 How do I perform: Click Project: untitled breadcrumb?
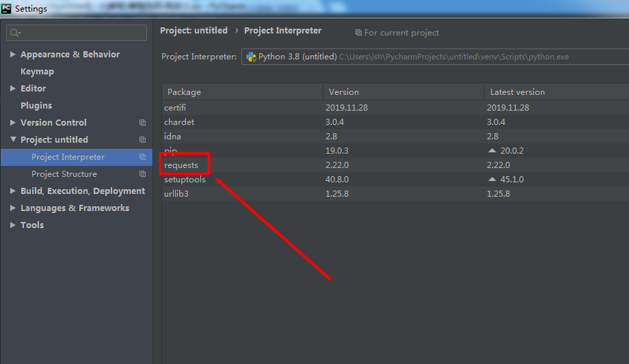coord(193,31)
